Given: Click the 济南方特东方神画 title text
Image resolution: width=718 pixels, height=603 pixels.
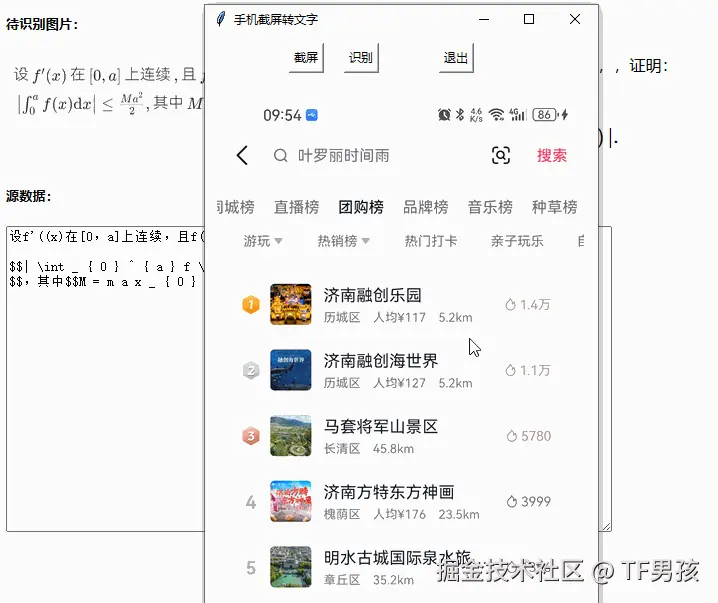Looking at the screenshot, I should [x=389, y=492].
